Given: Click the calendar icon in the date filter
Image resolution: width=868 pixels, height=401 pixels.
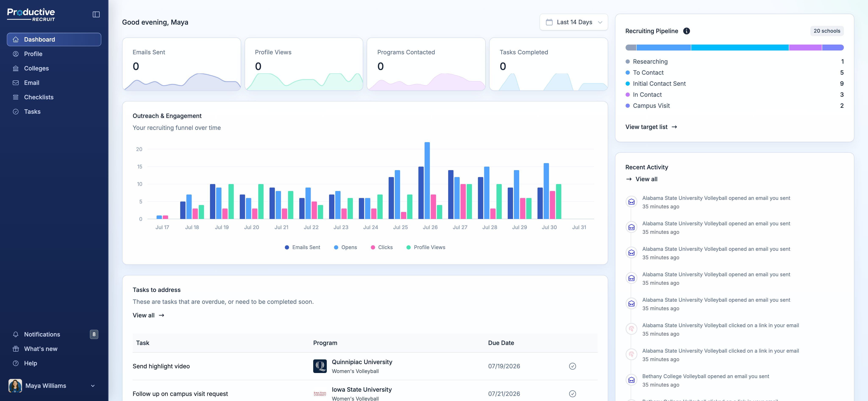Looking at the screenshot, I should tap(549, 22).
